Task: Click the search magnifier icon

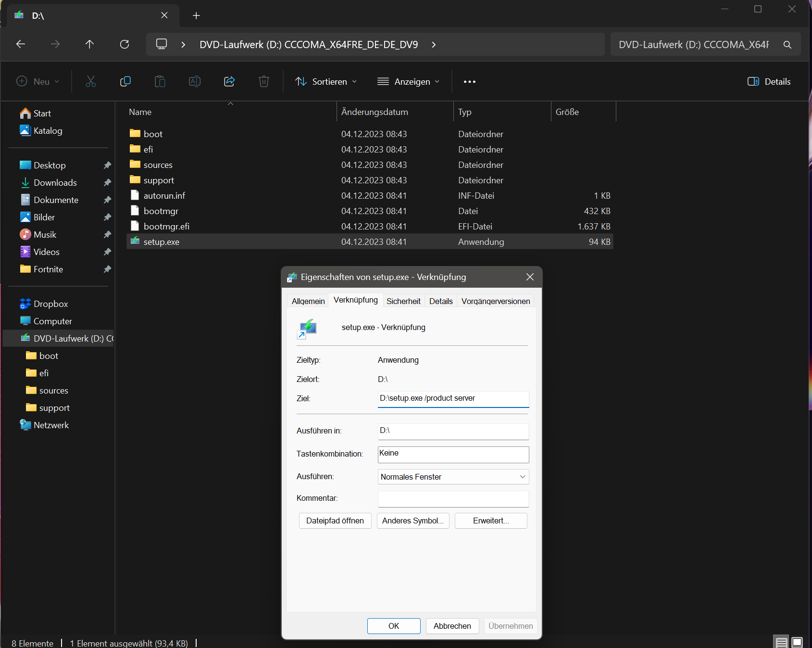Action: (x=787, y=45)
